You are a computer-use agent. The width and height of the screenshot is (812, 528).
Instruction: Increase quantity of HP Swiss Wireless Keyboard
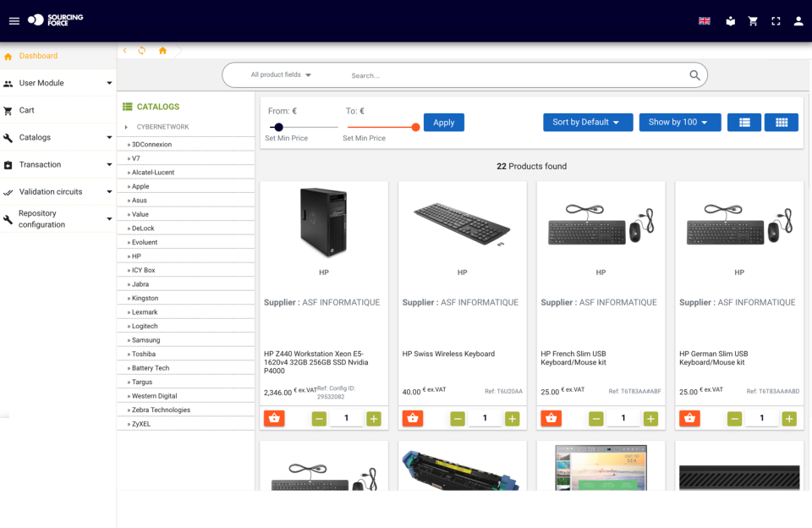(x=513, y=419)
